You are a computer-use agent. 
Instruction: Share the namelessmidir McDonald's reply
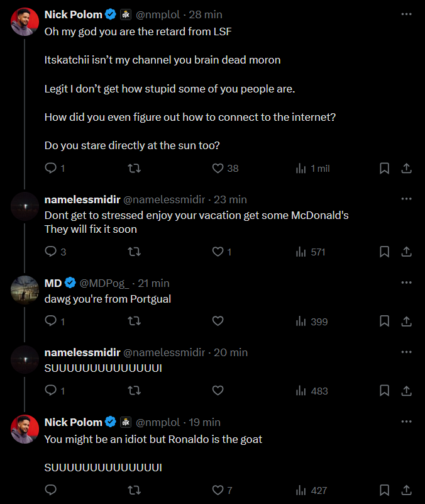(406, 252)
